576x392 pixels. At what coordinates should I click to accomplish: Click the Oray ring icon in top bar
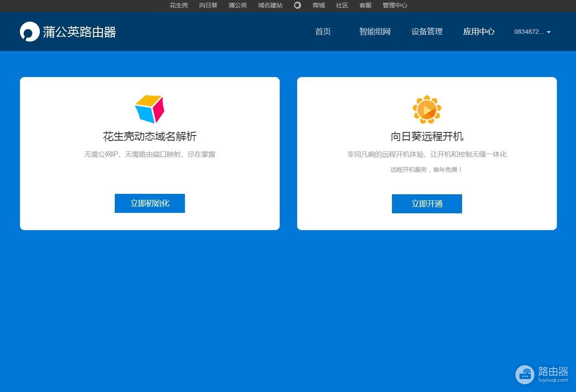pos(298,5)
